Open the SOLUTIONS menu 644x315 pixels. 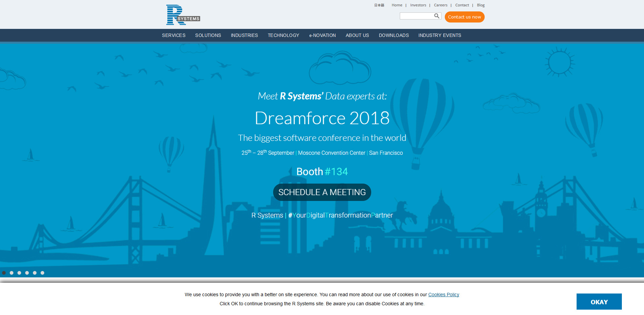[x=208, y=35]
